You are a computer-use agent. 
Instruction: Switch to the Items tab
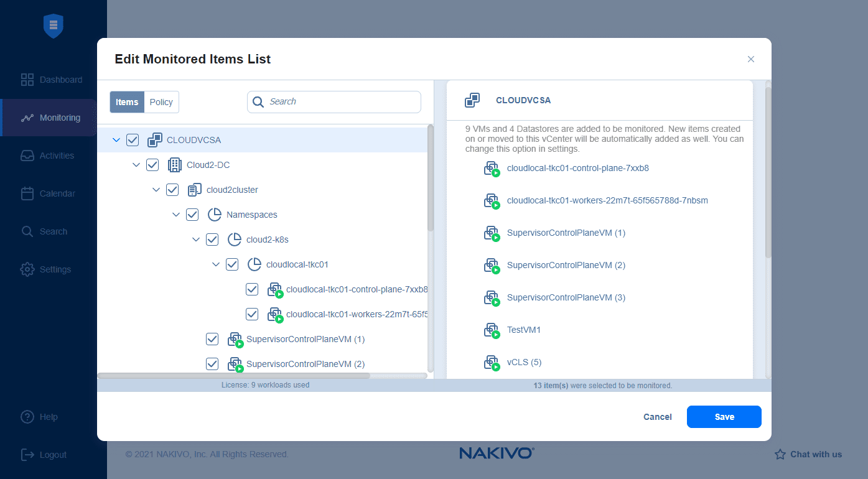(x=127, y=102)
